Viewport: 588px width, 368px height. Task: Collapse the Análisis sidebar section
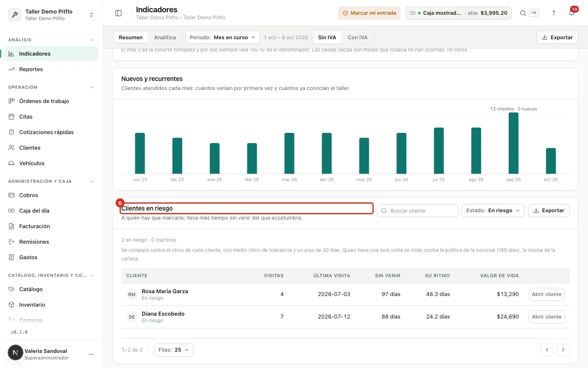92,40
